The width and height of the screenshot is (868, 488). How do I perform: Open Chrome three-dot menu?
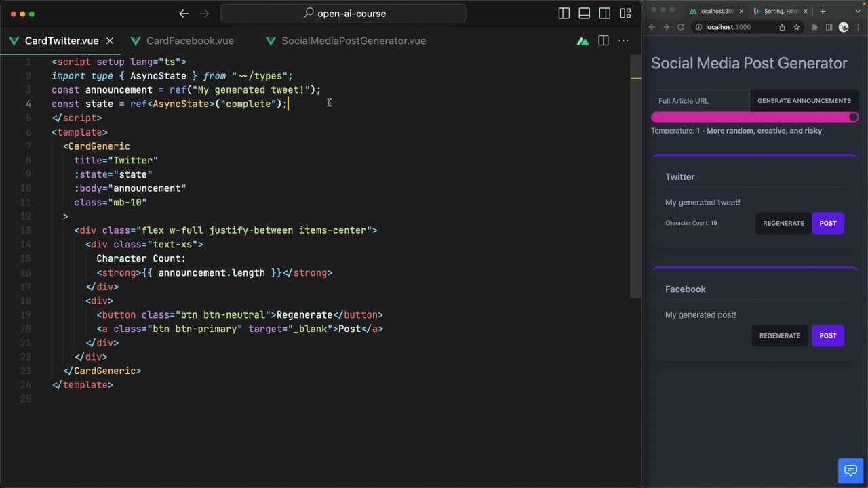(859, 27)
